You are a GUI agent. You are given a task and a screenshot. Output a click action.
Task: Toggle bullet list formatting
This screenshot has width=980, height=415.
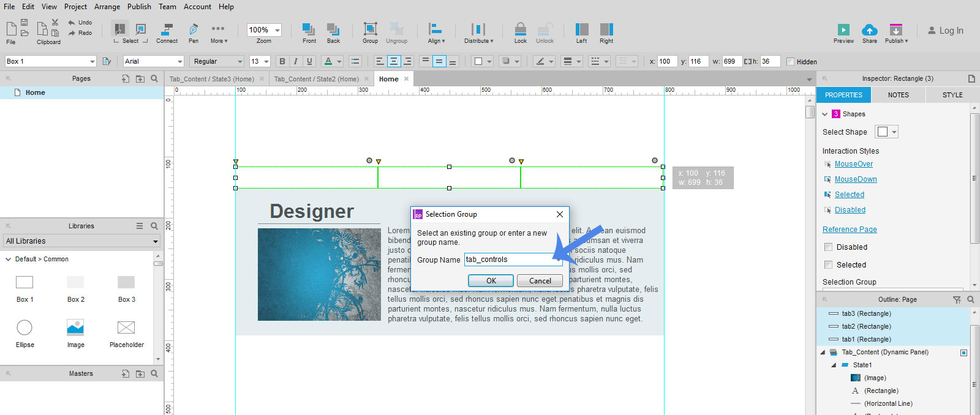click(x=355, y=61)
